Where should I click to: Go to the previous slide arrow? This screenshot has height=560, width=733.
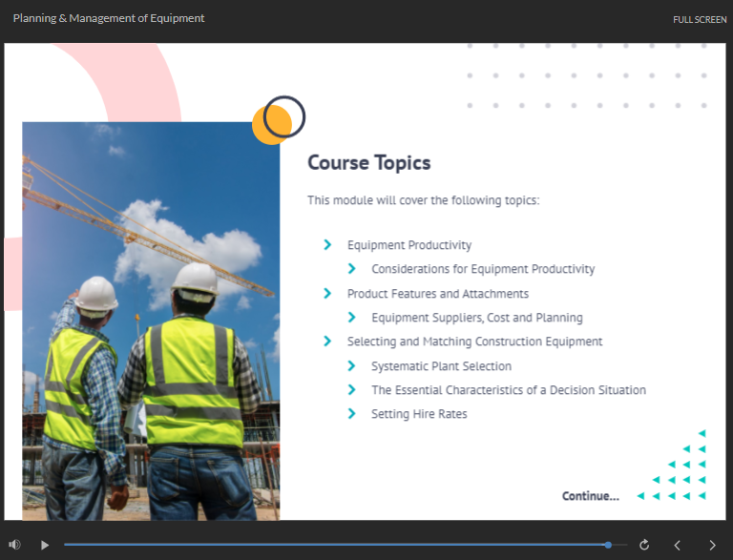click(x=677, y=545)
